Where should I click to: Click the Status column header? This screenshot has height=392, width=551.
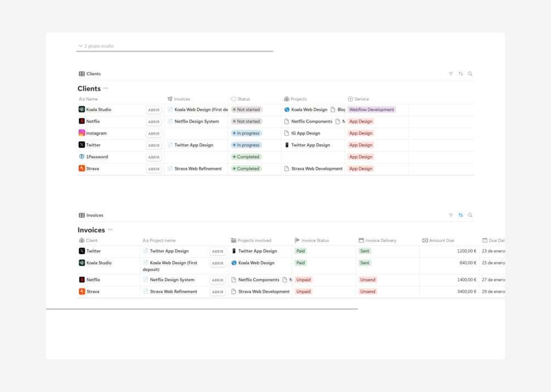[240, 99]
